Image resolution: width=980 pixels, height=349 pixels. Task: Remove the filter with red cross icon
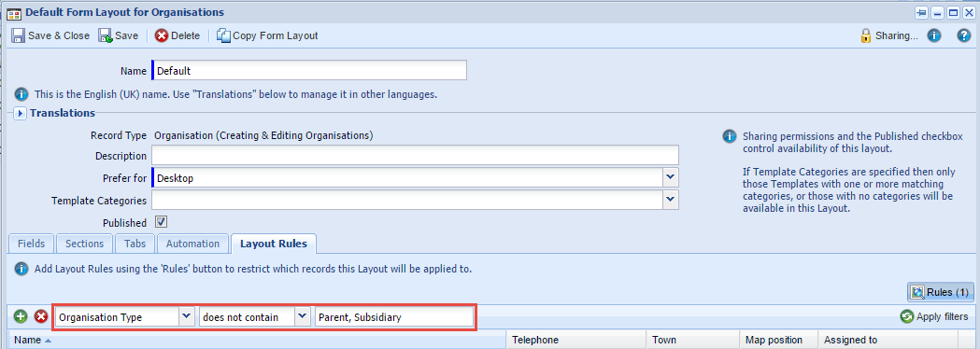tap(41, 316)
